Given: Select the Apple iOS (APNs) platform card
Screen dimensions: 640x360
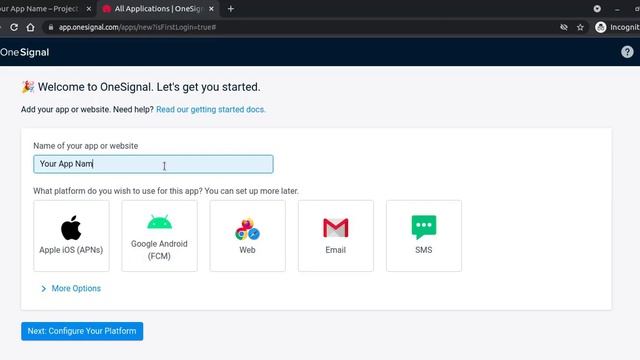Looking at the screenshot, I should (x=71, y=236).
